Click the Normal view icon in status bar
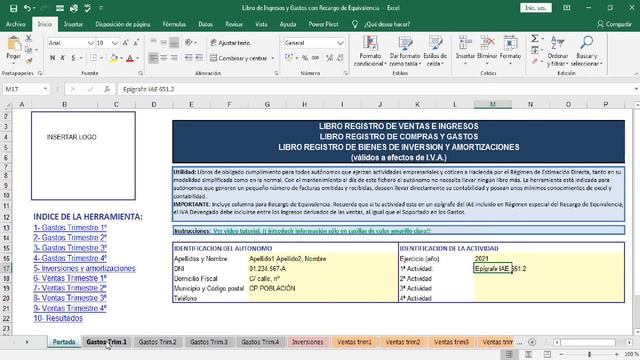Viewport: 640px width, 360px height. [509, 354]
